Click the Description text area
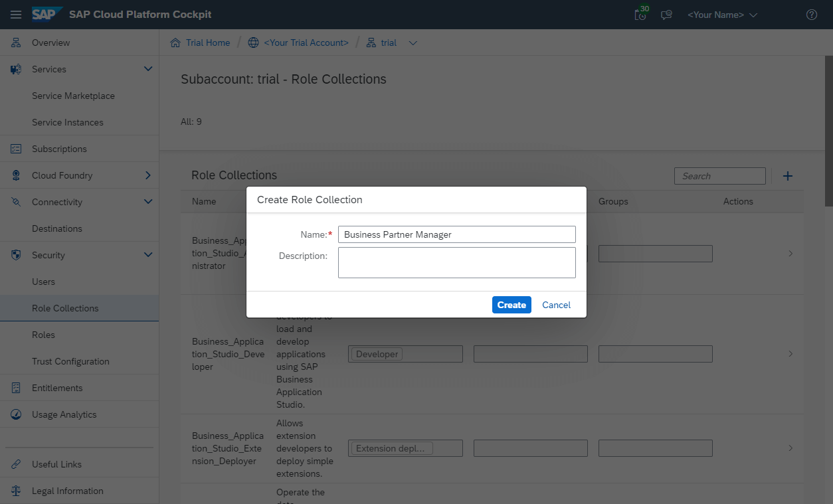Viewport: 833px width, 504px height. click(x=457, y=262)
